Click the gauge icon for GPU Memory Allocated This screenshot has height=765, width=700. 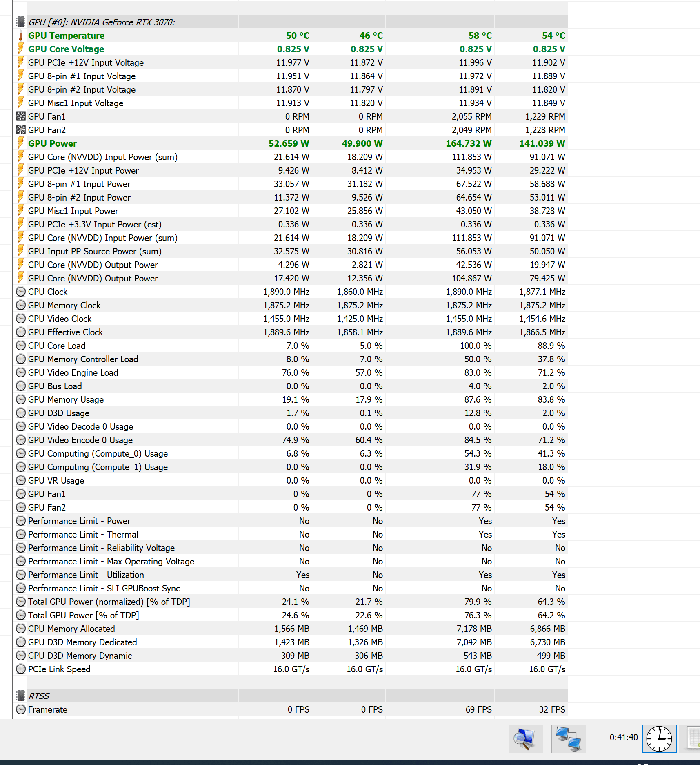(21, 629)
